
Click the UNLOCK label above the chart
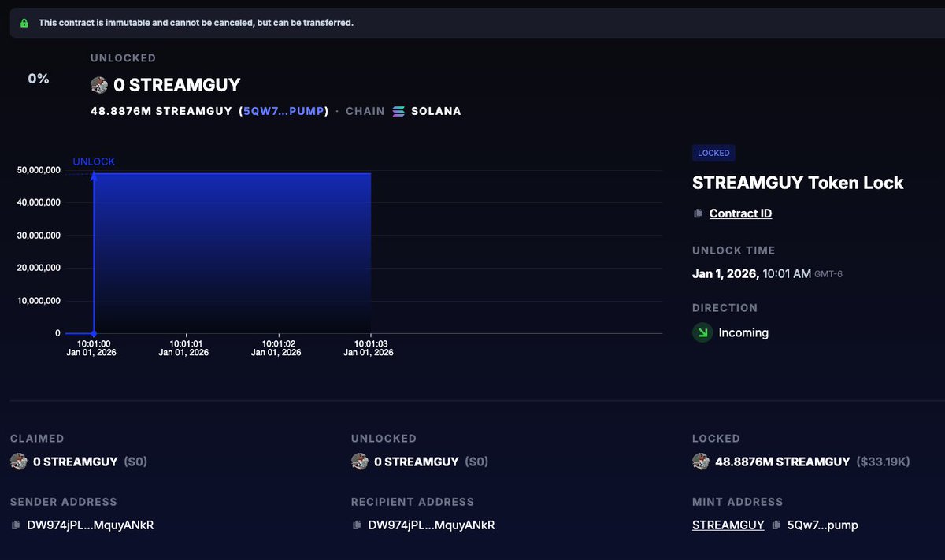(x=94, y=161)
